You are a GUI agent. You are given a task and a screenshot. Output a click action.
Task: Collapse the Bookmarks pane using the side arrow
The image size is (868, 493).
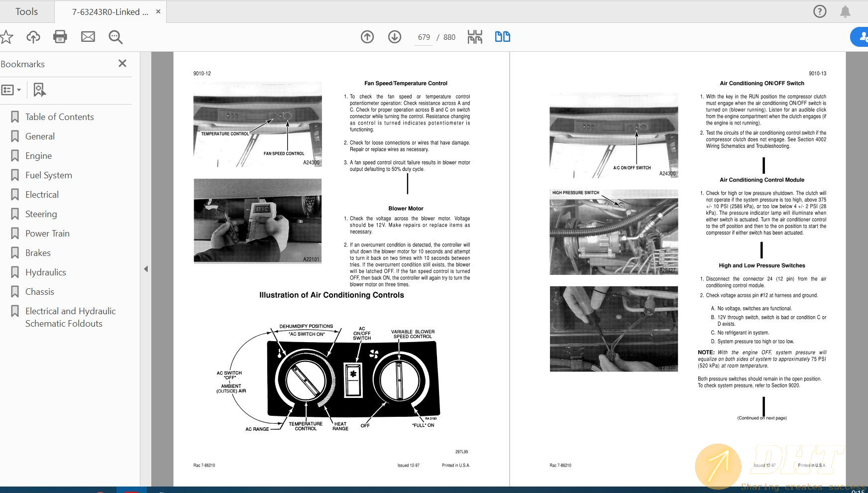146,269
